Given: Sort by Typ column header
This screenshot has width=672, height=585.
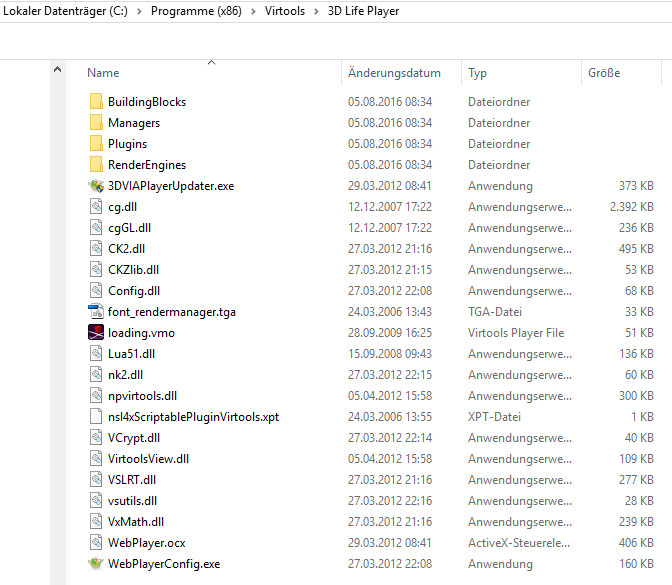Looking at the screenshot, I should click(478, 73).
